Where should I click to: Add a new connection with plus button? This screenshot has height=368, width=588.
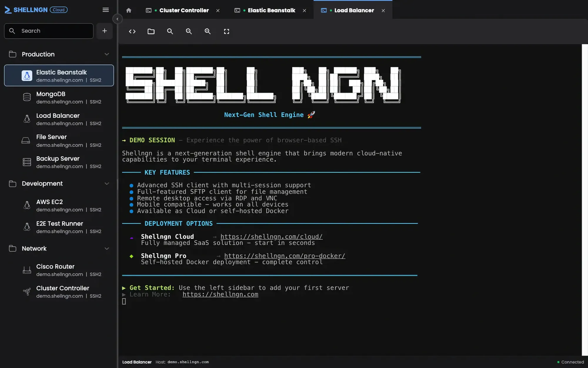(104, 31)
